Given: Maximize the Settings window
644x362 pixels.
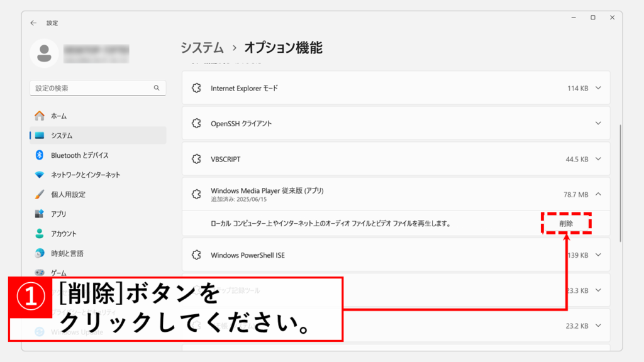Looking at the screenshot, I should coord(592,18).
